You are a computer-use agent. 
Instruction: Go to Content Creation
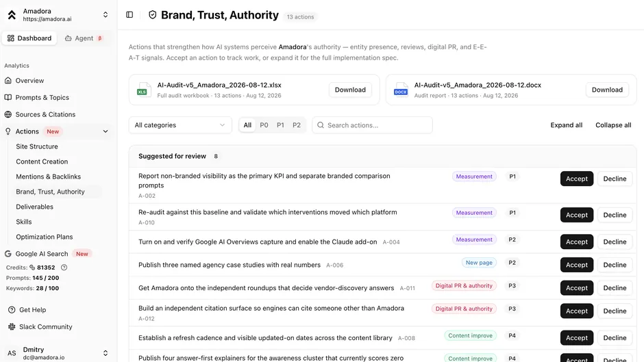coord(42,161)
